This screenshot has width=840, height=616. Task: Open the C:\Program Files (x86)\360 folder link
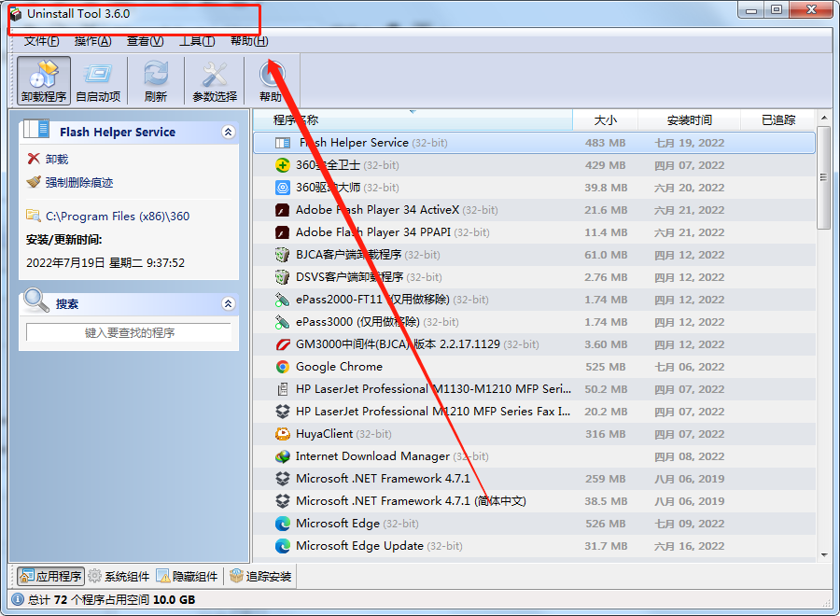click(x=118, y=217)
